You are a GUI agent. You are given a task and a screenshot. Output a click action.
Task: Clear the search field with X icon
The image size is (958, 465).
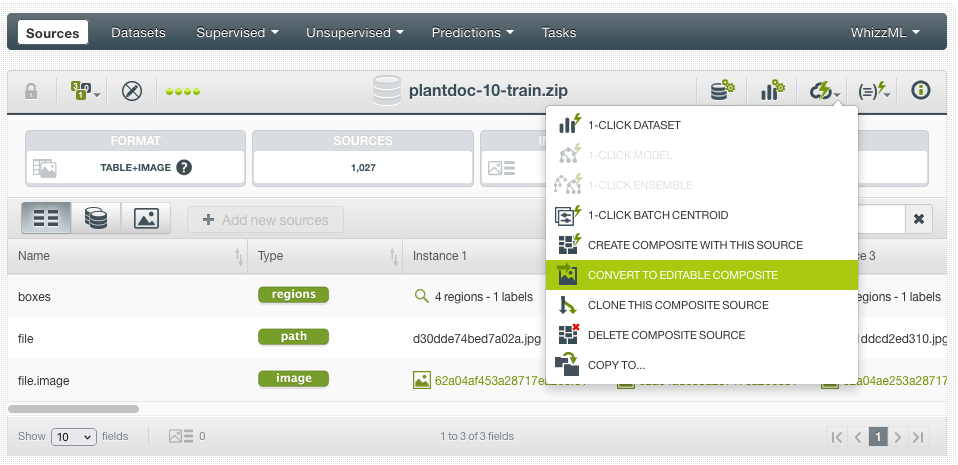pos(919,219)
